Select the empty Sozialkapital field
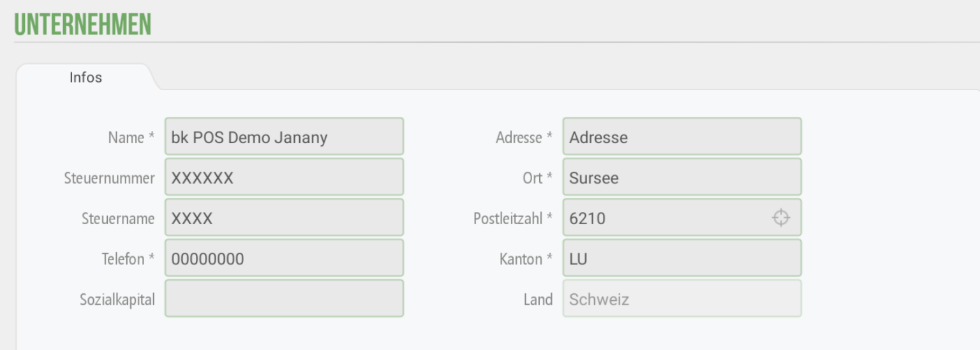Image resolution: width=980 pixels, height=350 pixels. [284, 298]
